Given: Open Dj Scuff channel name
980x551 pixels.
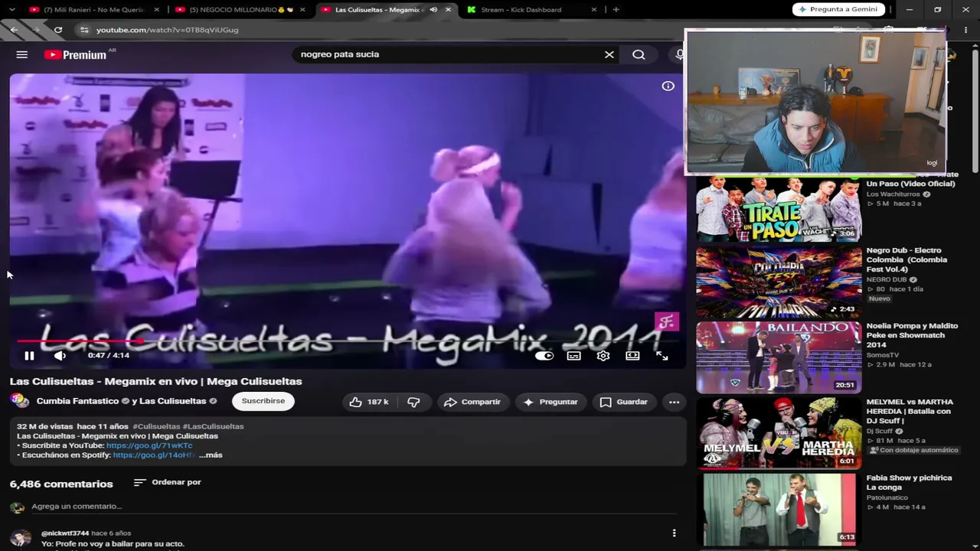Looking at the screenshot, I should coord(880,431).
